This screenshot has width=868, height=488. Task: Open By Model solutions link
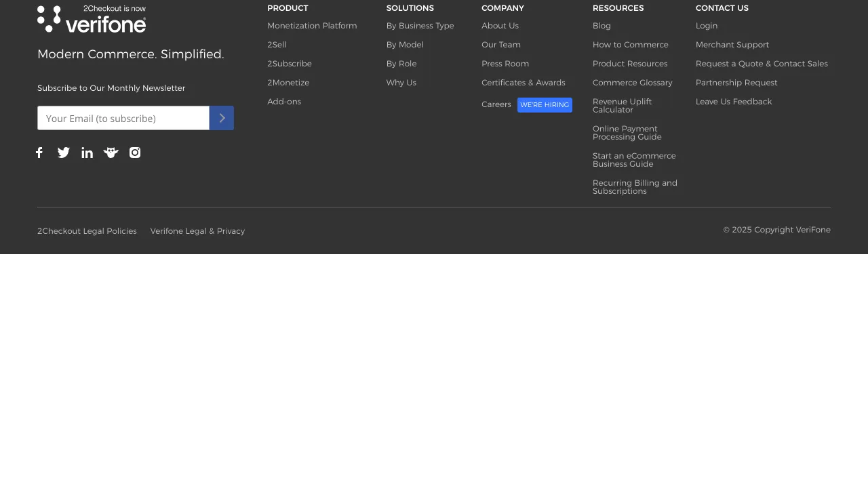pos(405,45)
